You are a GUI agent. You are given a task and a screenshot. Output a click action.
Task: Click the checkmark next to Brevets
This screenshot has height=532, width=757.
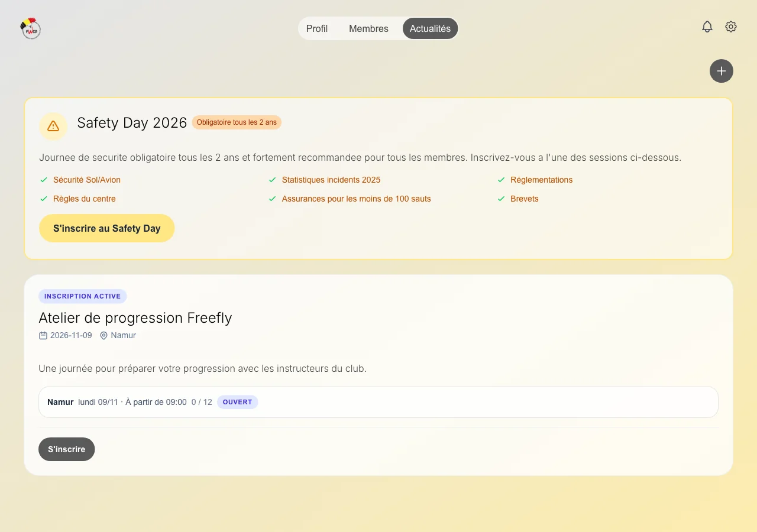click(501, 199)
